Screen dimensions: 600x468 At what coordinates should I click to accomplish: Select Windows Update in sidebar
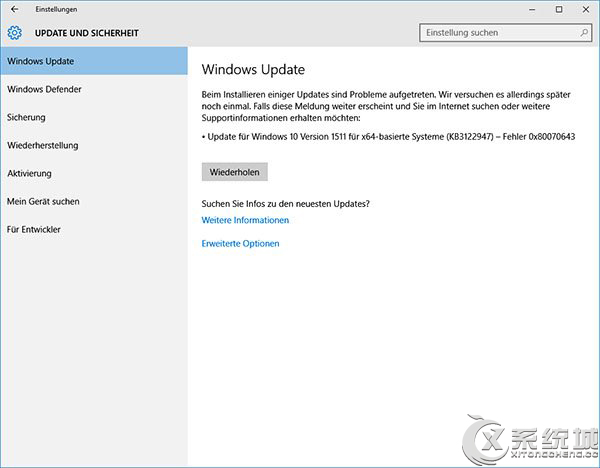point(94,61)
